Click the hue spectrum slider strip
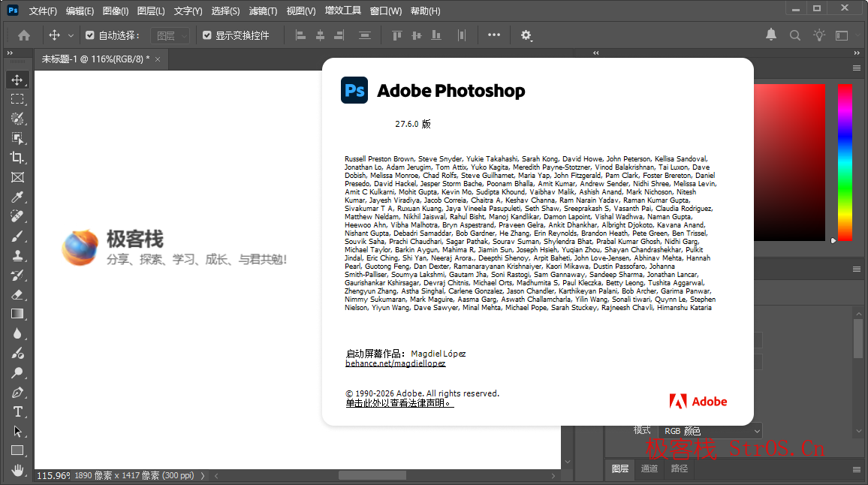The width and height of the screenshot is (868, 485). (844, 163)
